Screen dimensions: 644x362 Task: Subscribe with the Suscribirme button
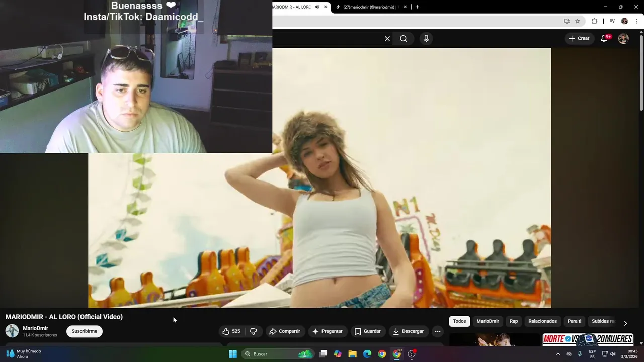point(85,331)
